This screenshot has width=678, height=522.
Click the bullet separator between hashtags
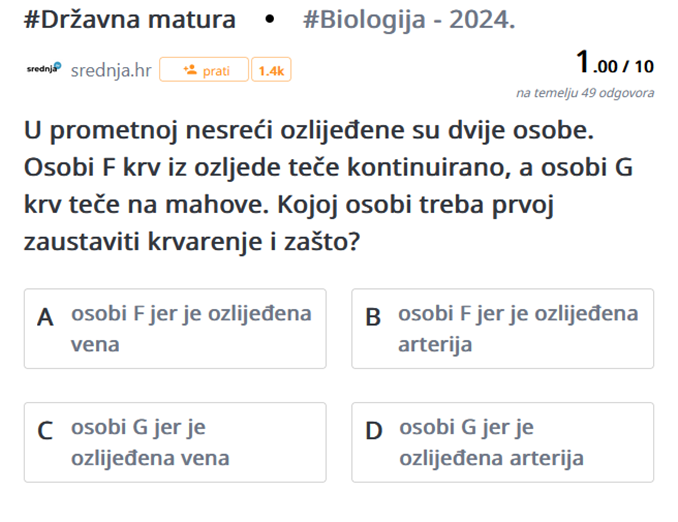tap(269, 19)
